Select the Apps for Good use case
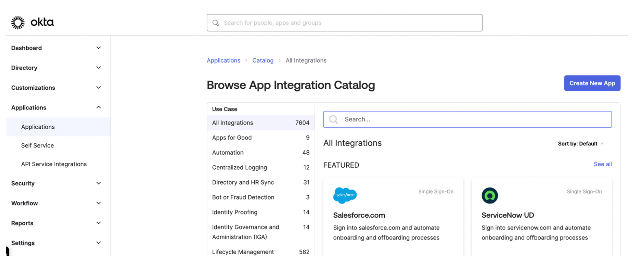 click(261, 137)
